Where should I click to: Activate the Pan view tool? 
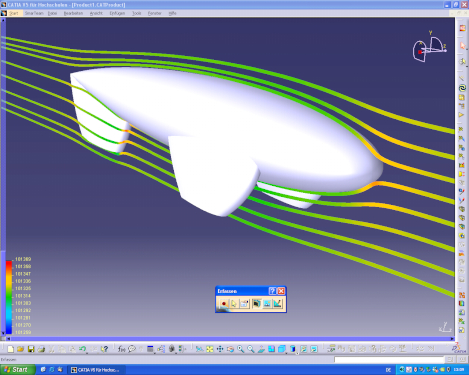(x=220, y=349)
